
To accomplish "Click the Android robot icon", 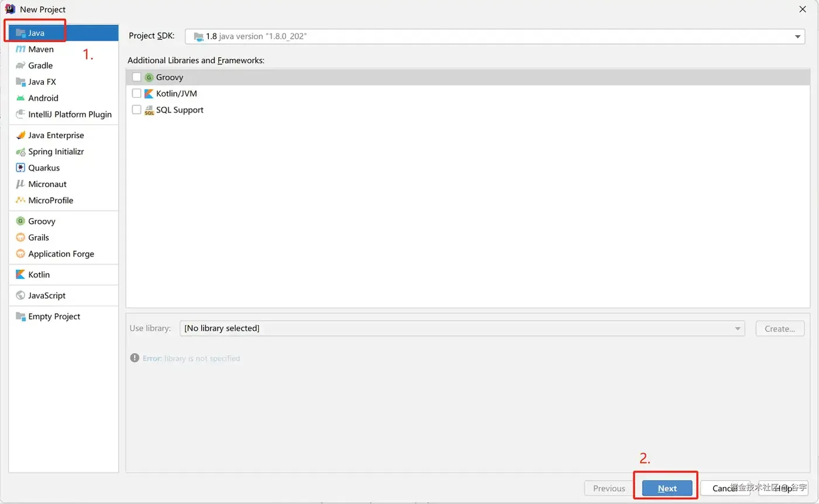I will pyautogui.click(x=20, y=98).
